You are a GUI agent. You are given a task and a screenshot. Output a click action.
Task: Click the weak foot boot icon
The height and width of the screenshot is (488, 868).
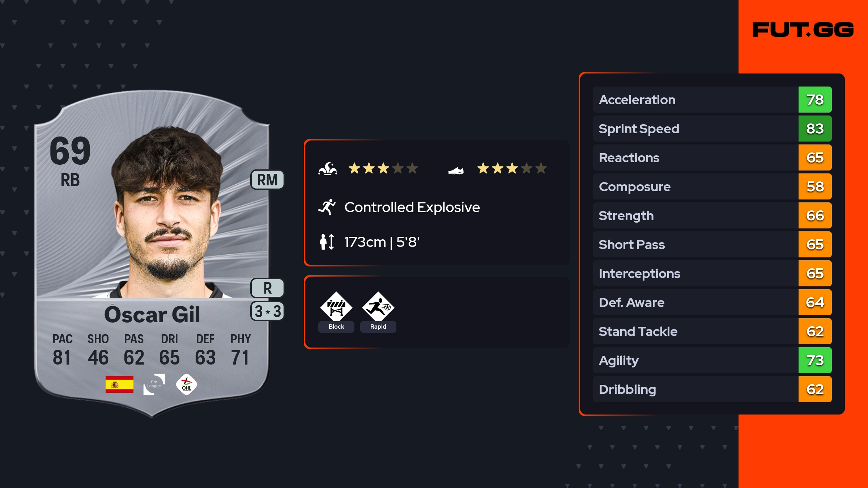click(456, 170)
